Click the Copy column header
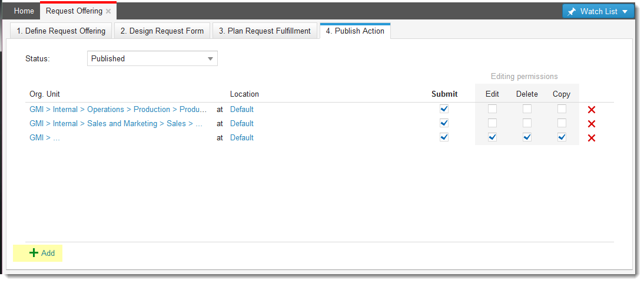This screenshot has width=644, height=283. point(562,94)
